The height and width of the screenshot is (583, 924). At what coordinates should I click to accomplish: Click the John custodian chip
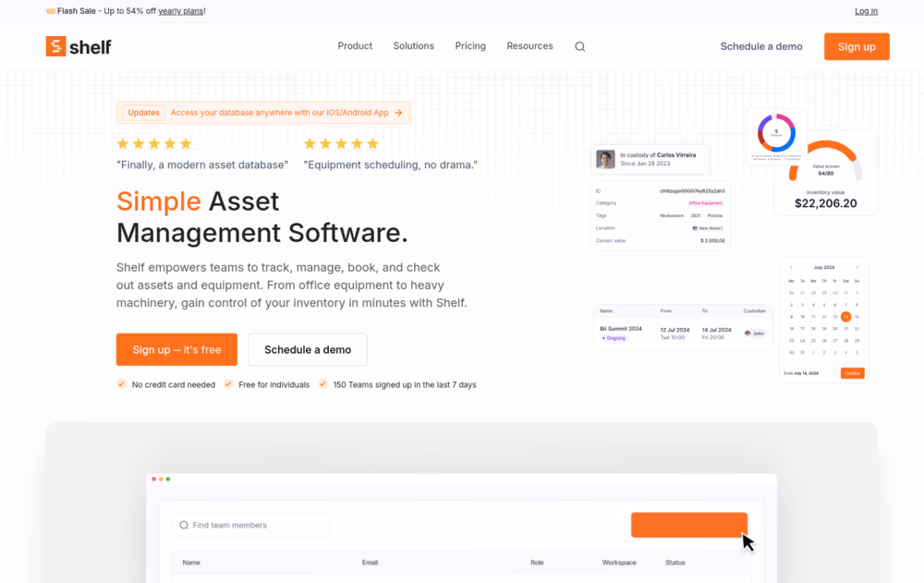(754, 334)
